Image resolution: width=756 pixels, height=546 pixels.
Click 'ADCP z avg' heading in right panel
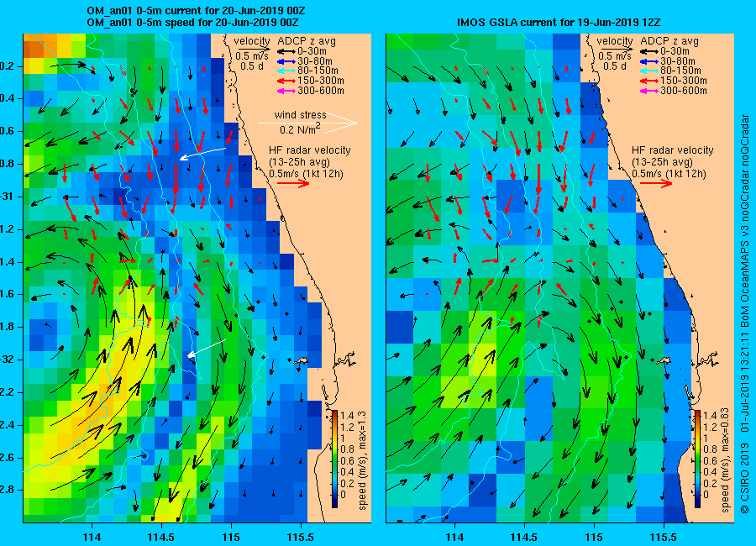(x=669, y=41)
